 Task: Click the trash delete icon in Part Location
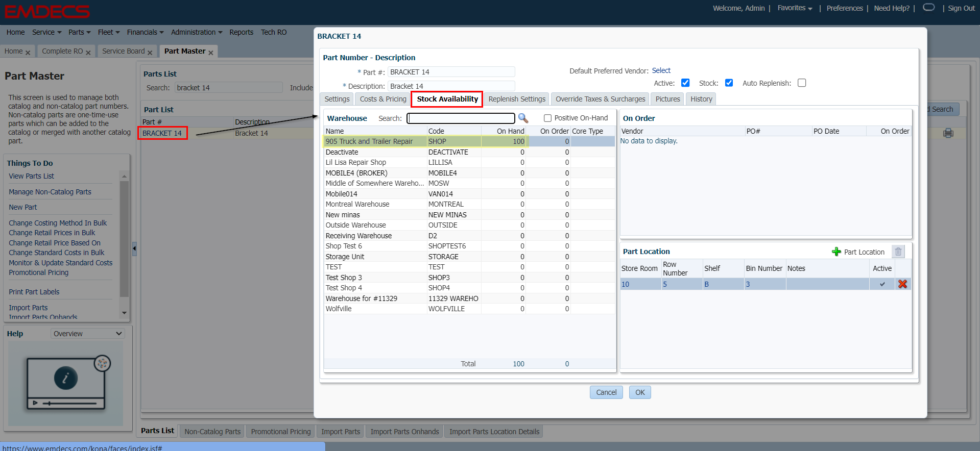(x=898, y=252)
